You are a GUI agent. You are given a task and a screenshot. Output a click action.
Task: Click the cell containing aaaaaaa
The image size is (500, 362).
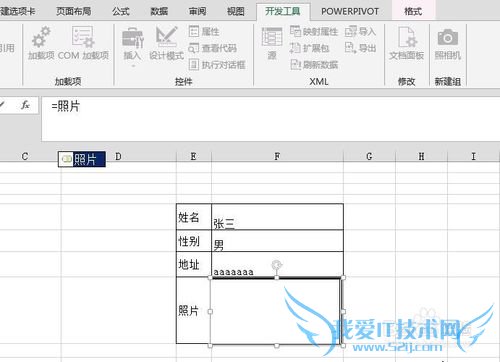[x=277, y=264]
